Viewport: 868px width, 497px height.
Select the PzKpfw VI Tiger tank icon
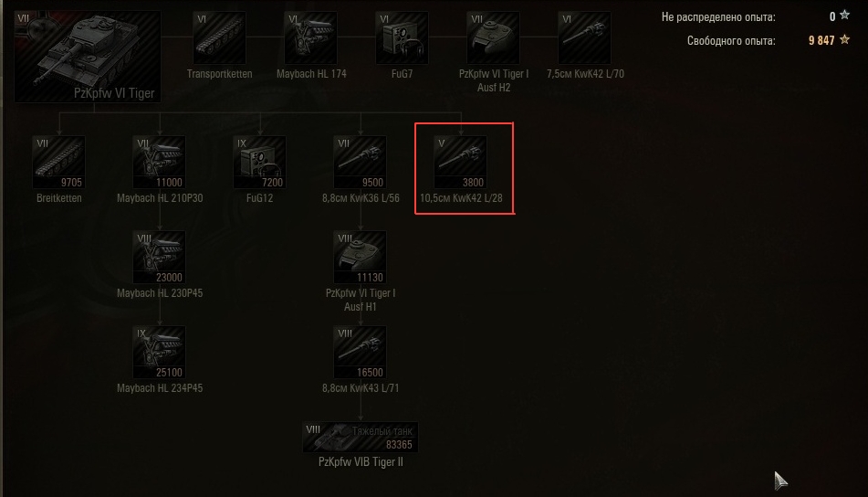pos(88,57)
